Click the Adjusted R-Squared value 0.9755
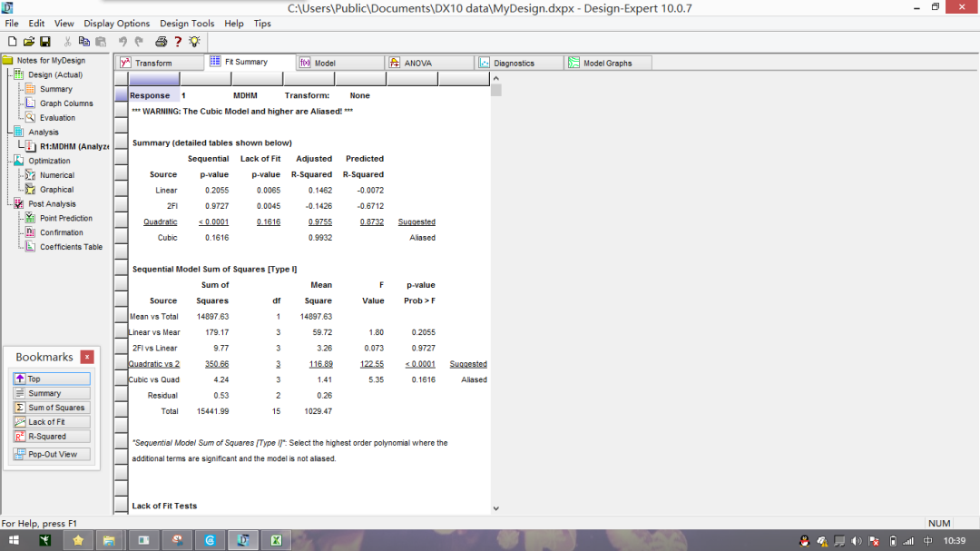Screen dimensions: 980x551 [x=320, y=222]
